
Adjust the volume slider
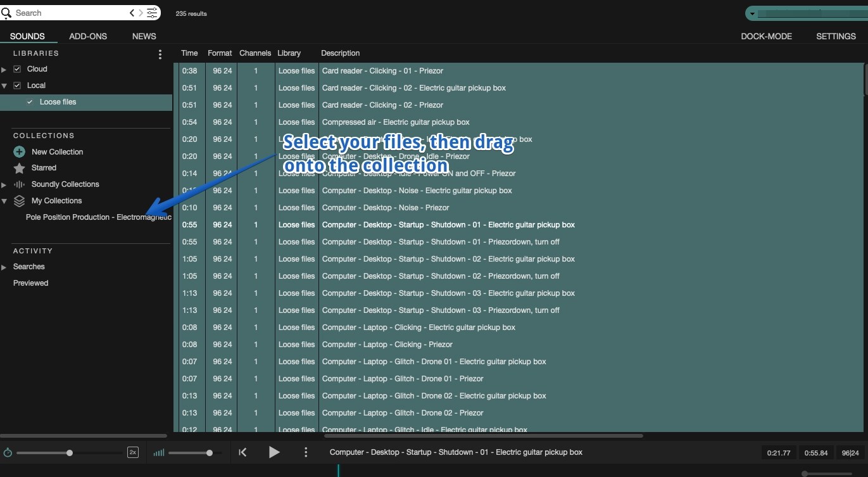tap(209, 452)
